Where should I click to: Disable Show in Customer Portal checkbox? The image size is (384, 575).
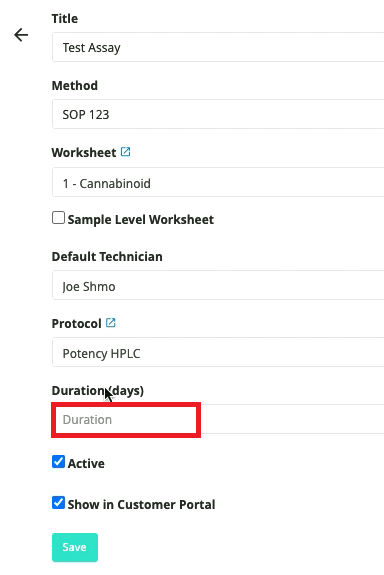click(58, 503)
